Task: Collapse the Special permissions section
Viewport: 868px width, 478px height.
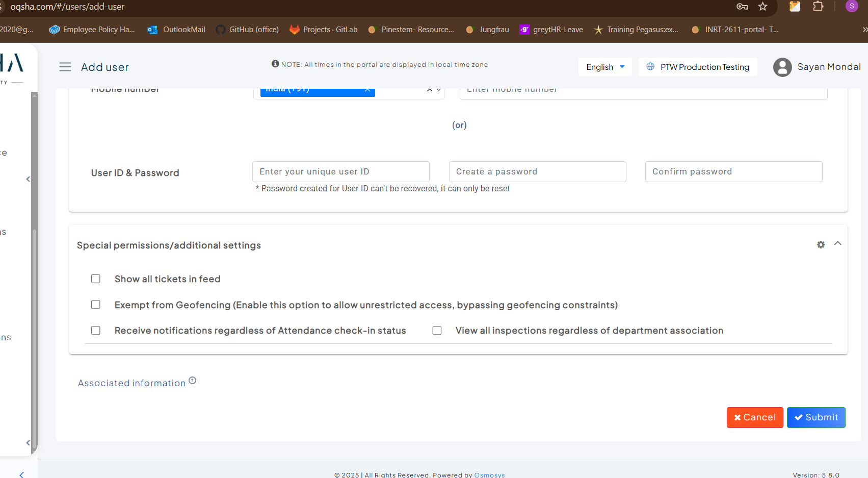Action: [x=837, y=244]
